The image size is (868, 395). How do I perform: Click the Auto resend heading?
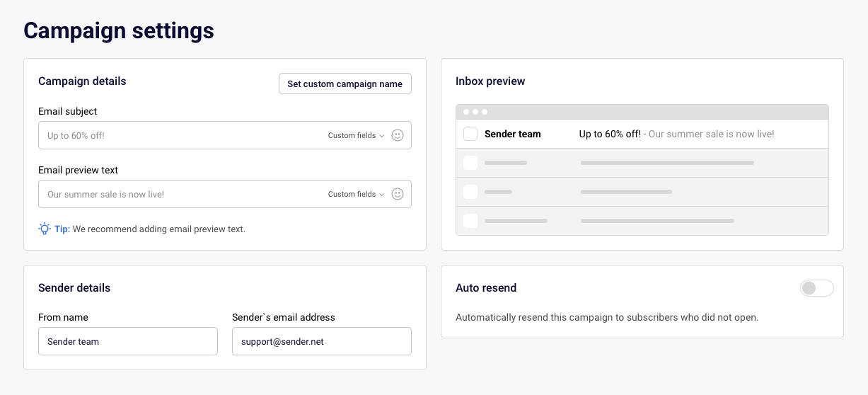486,288
